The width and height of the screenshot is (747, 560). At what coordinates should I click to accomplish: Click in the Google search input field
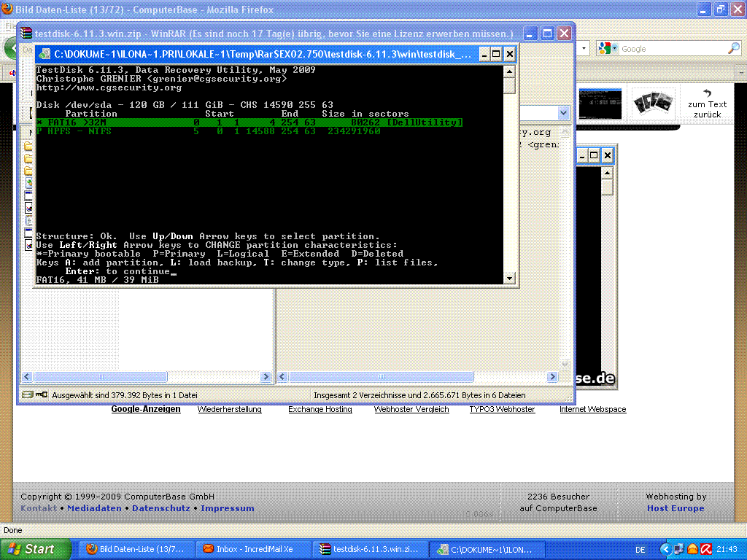click(x=673, y=49)
